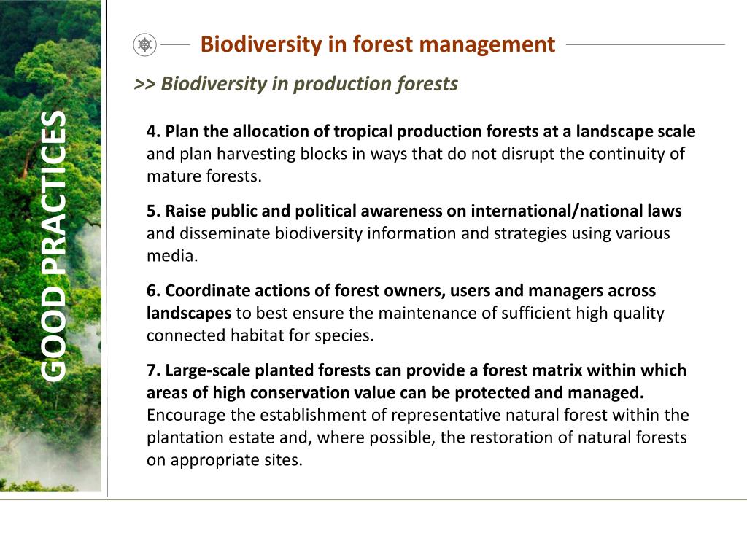Click the text 'connected habitat for species.'
This screenshot has height=560, width=747.
(x=260, y=335)
